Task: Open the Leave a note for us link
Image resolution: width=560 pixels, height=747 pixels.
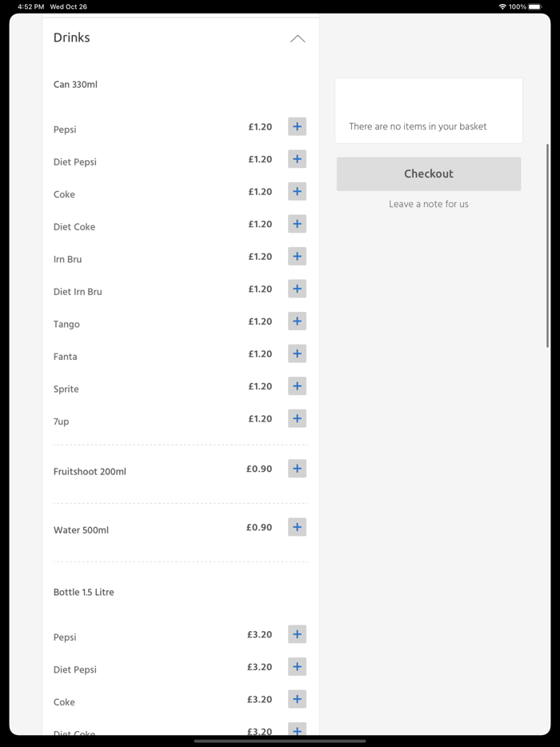Action: point(429,204)
